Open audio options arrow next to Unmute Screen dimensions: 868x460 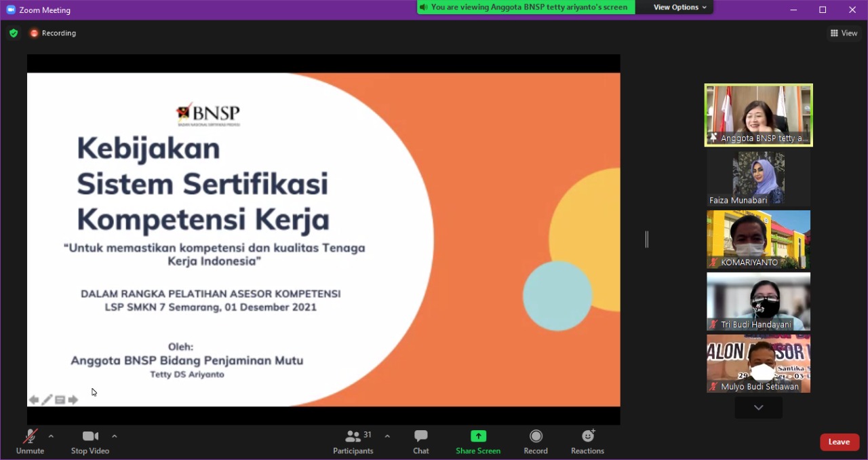(51, 436)
